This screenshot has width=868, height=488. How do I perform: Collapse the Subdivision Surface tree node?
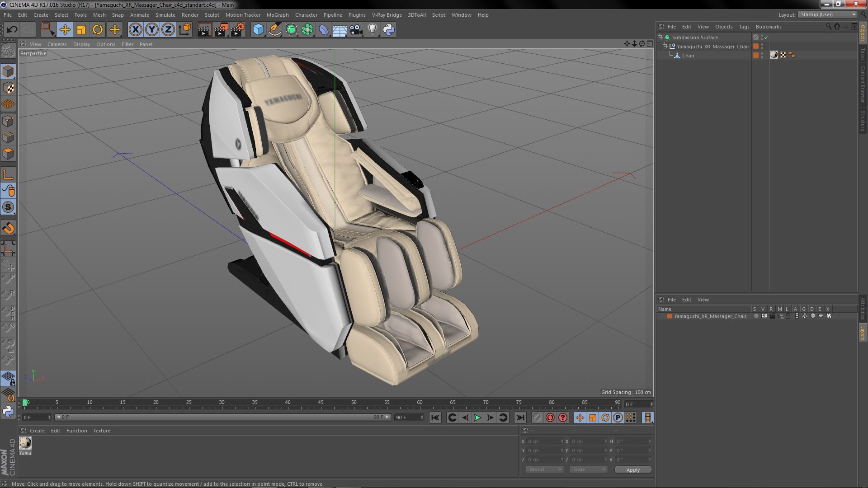click(x=660, y=38)
